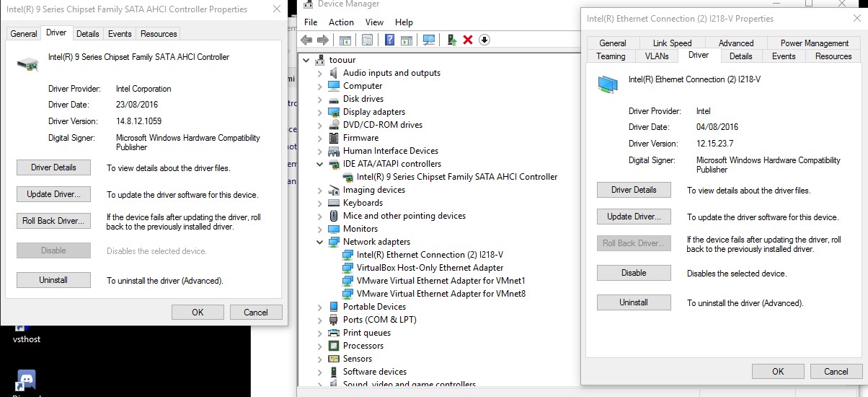Select the Disk drives icon in the tree
Viewport: 868px width, 397px height.
[334, 99]
